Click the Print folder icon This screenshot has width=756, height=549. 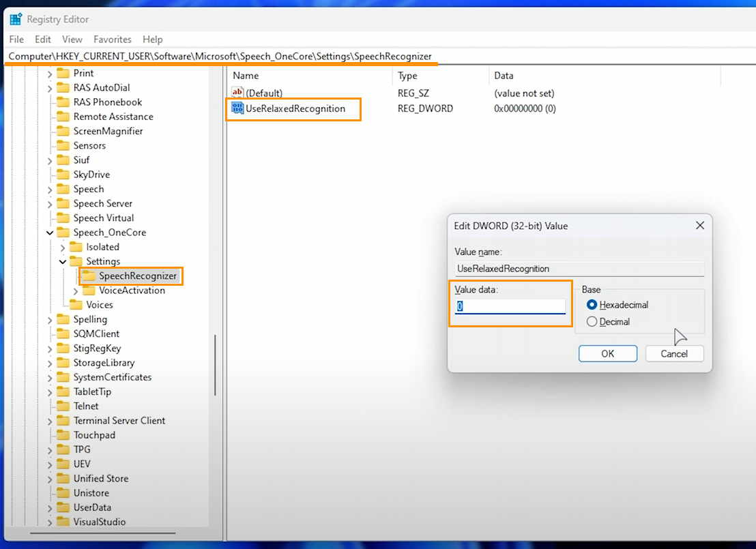tap(63, 73)
